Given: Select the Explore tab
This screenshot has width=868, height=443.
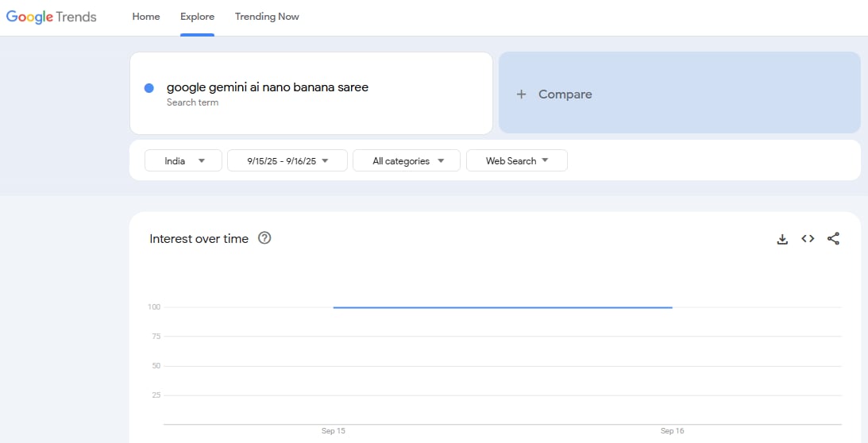Looking at the screenshot, I should 197,17.
